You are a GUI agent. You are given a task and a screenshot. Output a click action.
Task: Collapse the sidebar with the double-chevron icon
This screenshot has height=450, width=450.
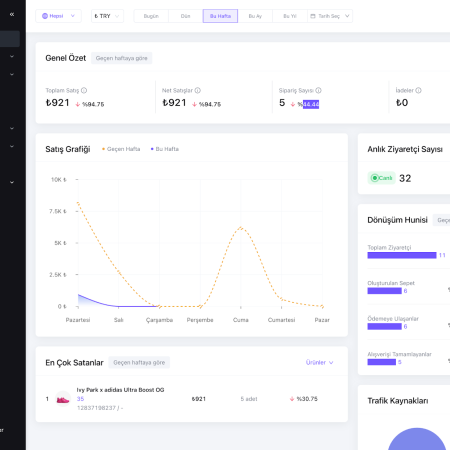point(12,14)
